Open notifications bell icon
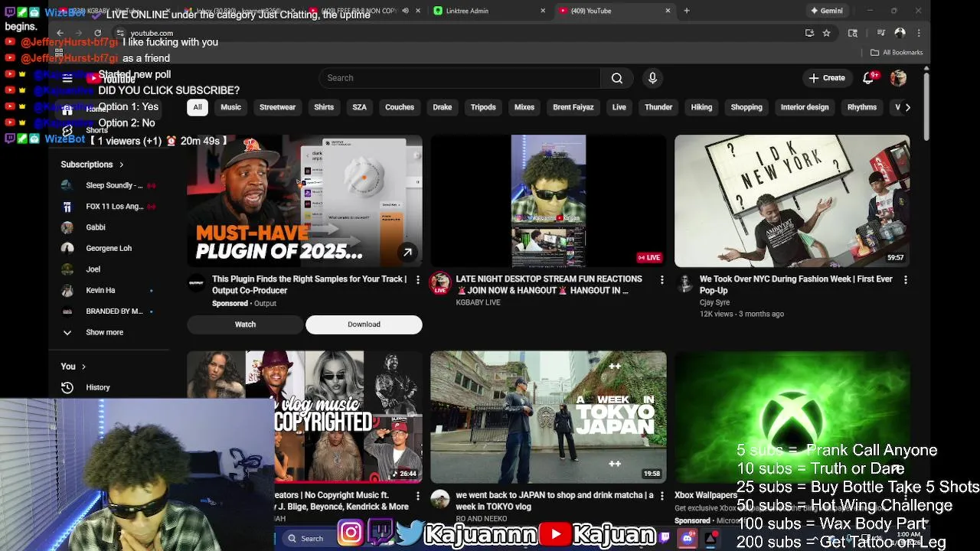Screen dimensions: 980x551 pyautogui.click(x=869, y=78)
